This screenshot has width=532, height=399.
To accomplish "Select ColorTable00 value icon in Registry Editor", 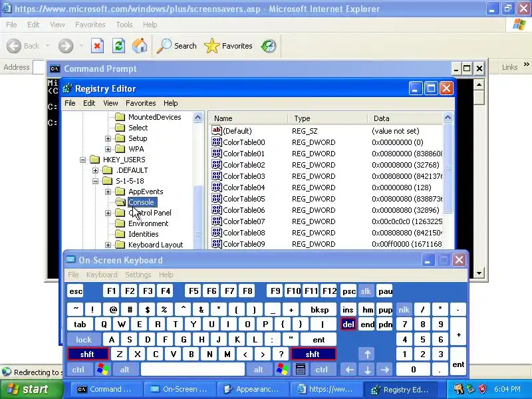I will (217, 142).
